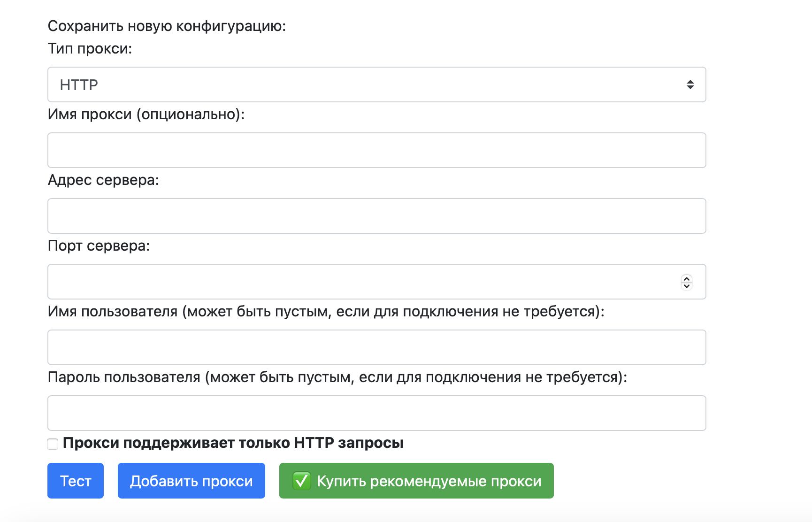Click the 'Тип прокси:' label
Image resolution: width=812 pixels, height=522 pixels.
point(89,48)
